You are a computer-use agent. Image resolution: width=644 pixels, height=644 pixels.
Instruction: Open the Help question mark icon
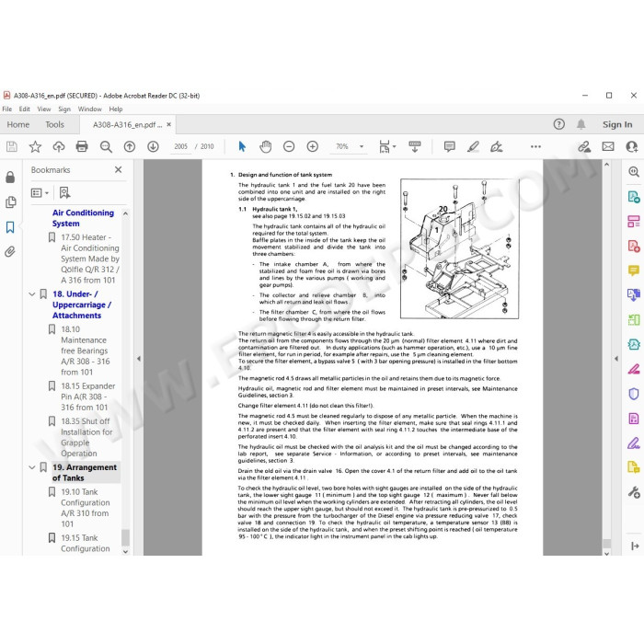(x=559, y=124)
